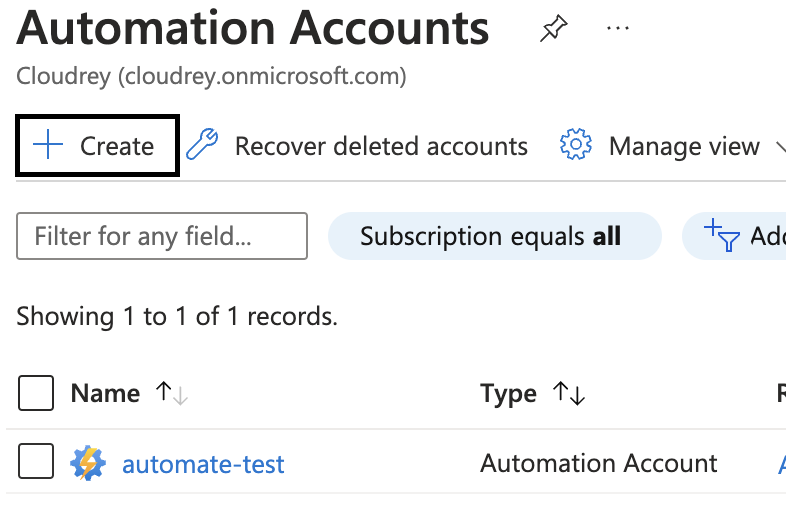Viewport: 786px width, 528px height.
Task: Click the Automation Accounts page title
Action: pos(253,29)
